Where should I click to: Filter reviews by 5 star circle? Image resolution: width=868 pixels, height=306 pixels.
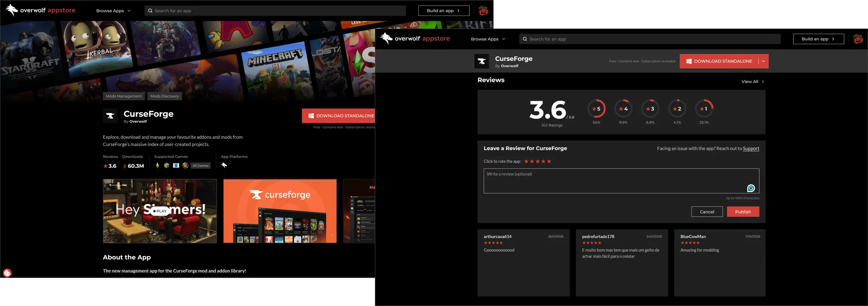click(x=596, y=109)
